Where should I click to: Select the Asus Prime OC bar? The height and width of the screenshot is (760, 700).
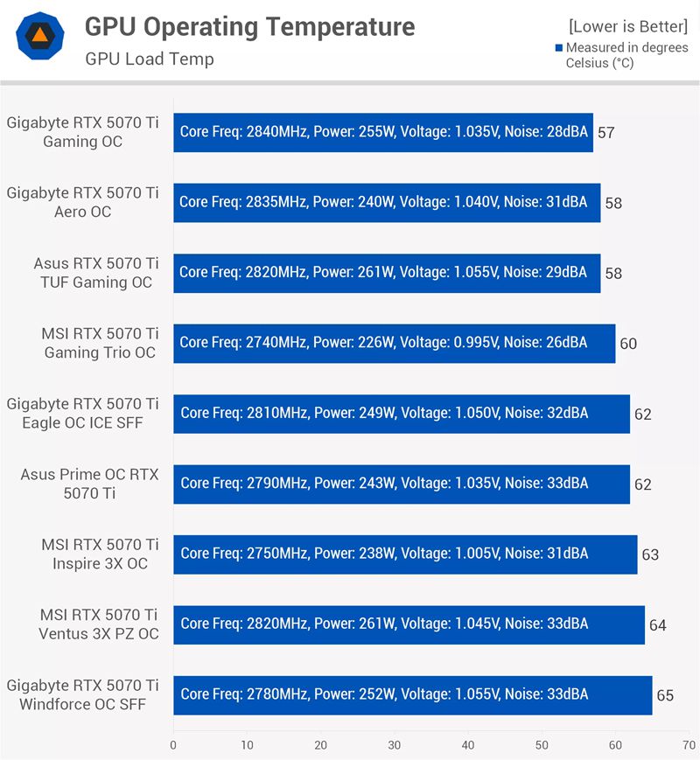point(401,484)
